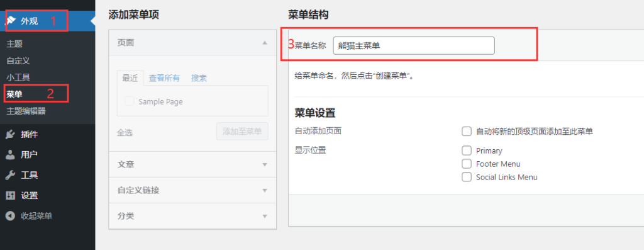644x250 pixels.
Task: Open the 主题 submenu item
Action: [14, 43]
